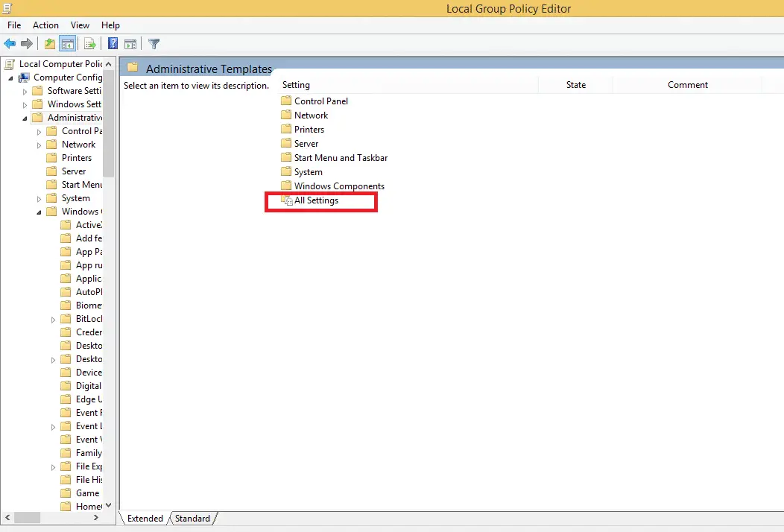The width and height of the screenshot is (784, 532).
Task: Click the Filter funnel icon in toolbar
Action: 154,44
